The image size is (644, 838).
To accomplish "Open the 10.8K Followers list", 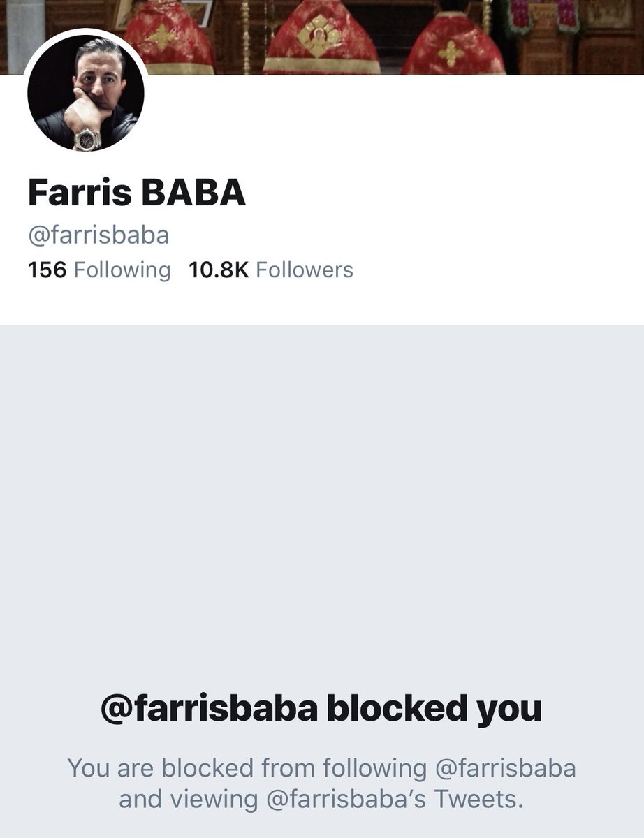I will pos(271,270).
